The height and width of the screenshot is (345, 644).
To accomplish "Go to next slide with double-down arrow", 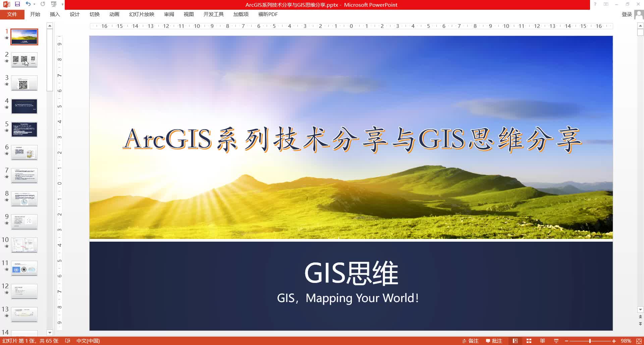I will pyautogui.click(x=640, y=324).
